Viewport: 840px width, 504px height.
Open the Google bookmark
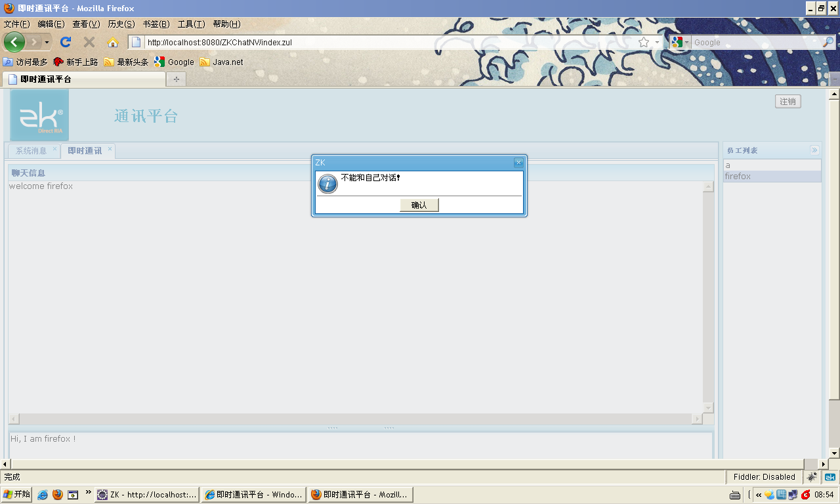click(x=174, y=62)
